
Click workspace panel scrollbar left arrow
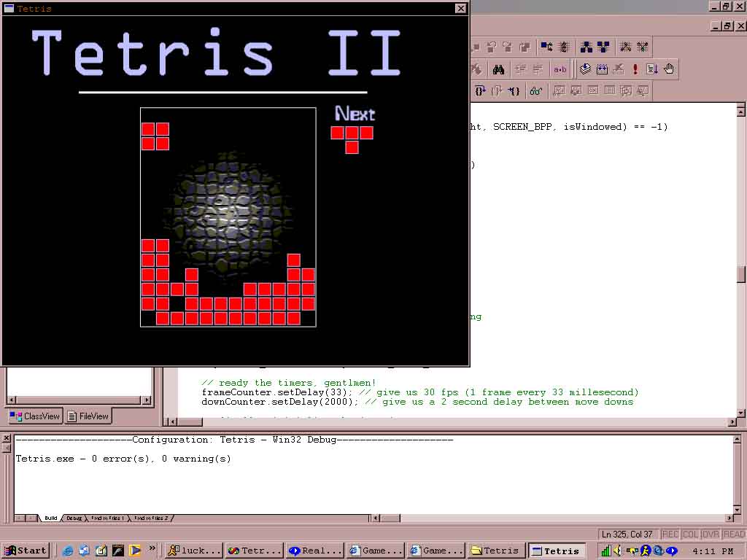[12, 400]
